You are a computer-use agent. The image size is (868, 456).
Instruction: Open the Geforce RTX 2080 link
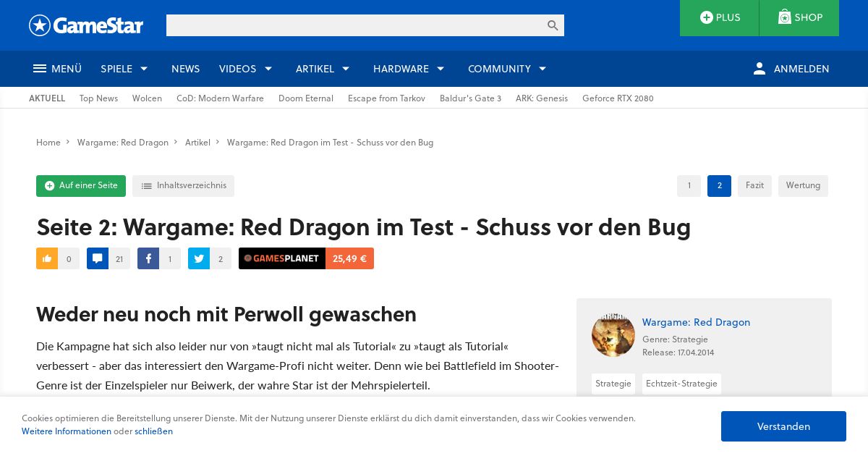click(618, 98)
